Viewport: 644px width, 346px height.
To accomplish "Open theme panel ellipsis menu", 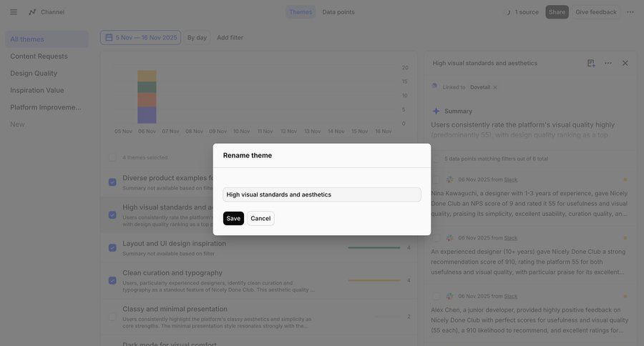I will pos(608,63).
